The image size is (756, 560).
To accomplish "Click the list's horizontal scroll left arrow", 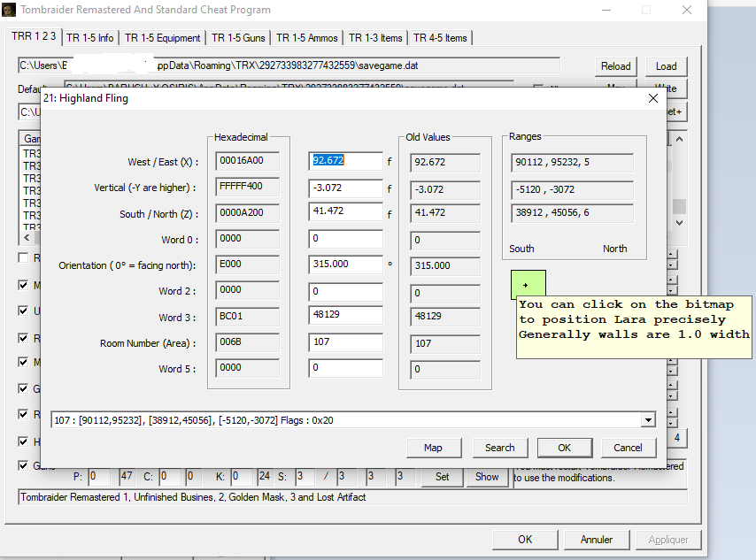I will (27, 238).
